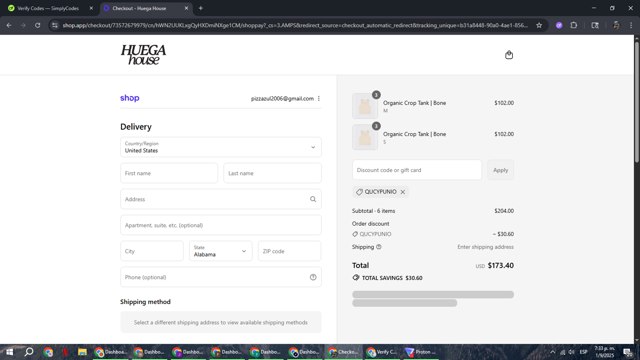The width and height of the screenshot is (640, 360).
Task: Click the TOTAL SAVINGS $30.60 text
Action: coord(392,278)
